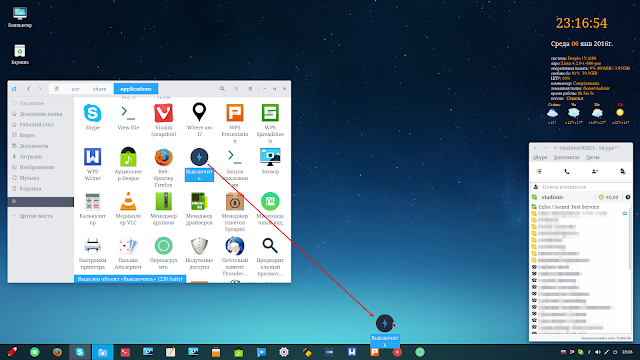Select the print preview magnifier icon

point(270,246)
